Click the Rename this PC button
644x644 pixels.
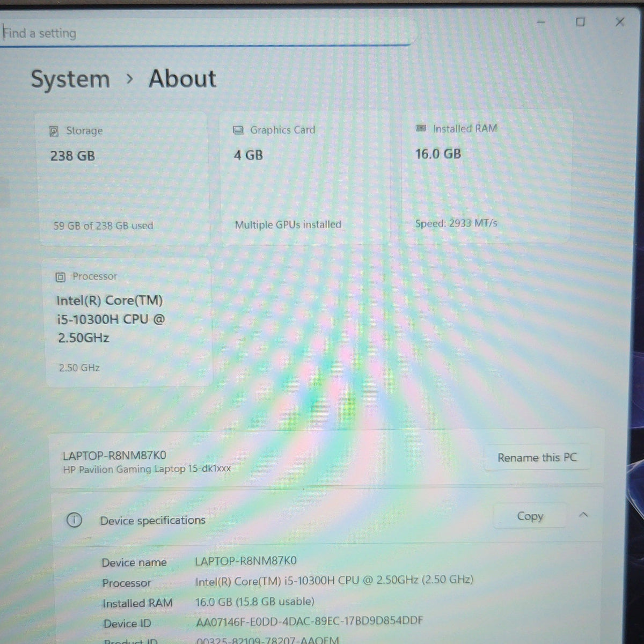[x=537, y=458]
